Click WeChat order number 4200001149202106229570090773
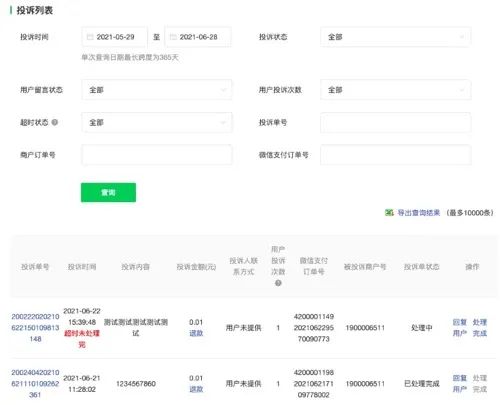The image size is (500, 405). [x=314, y=328]
